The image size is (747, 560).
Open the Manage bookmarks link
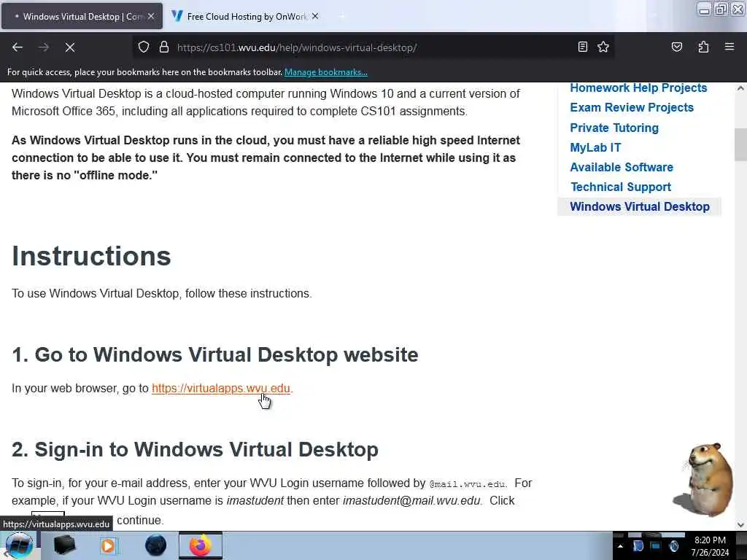326,72
